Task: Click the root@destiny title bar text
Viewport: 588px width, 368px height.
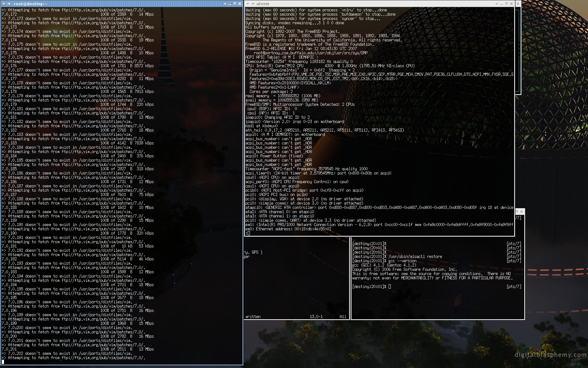Action: (30, 4)
